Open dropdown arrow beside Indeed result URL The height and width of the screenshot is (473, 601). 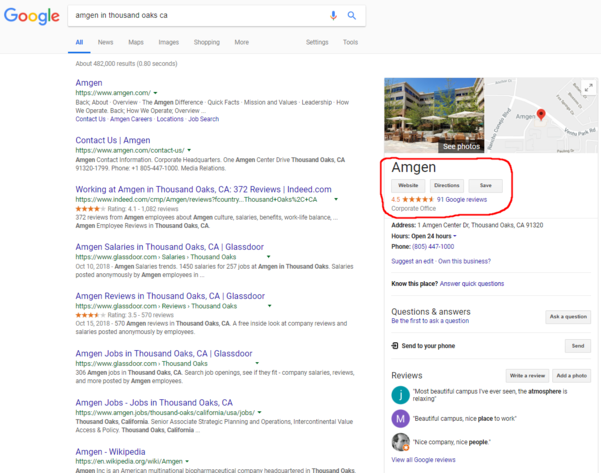pyautogui.click(x=336, y=199)
